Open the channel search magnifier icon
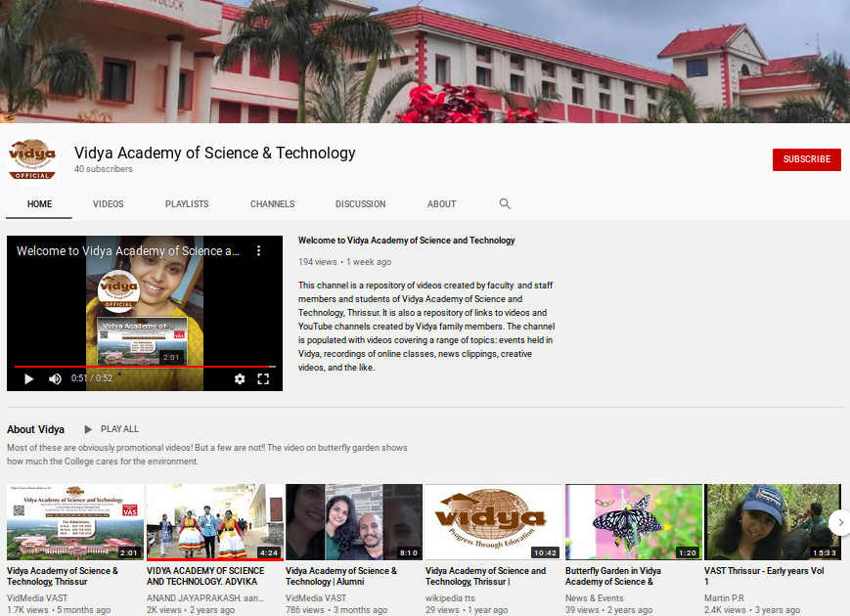Image resolution: width=850 pixels, height=616 pixels. (505, 203)
